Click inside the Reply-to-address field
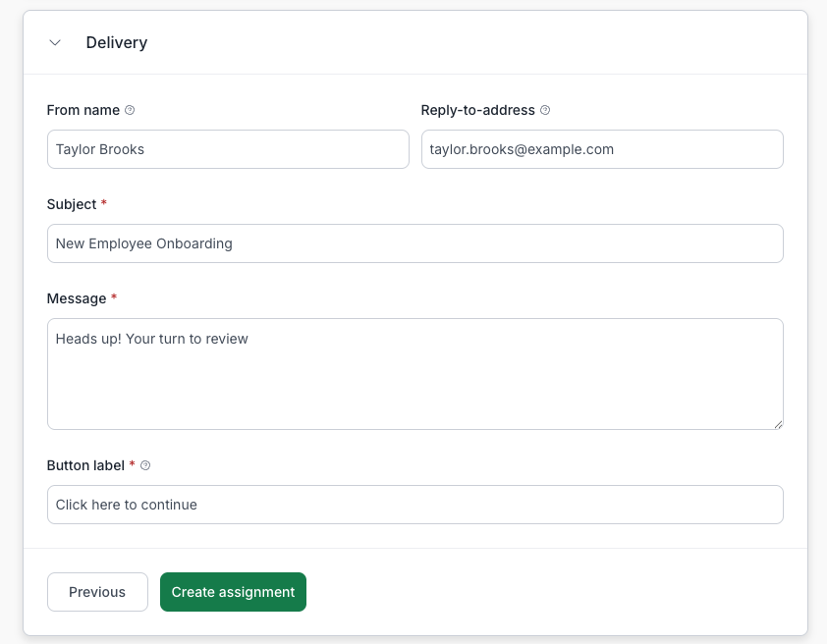Viewport: 827px width, 644px height. point(602,149)
